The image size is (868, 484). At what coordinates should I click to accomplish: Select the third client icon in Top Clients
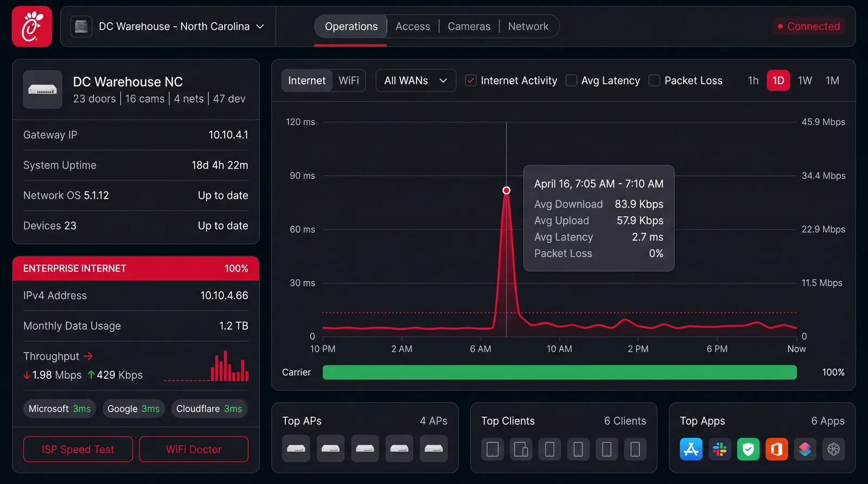pos(550,449)
